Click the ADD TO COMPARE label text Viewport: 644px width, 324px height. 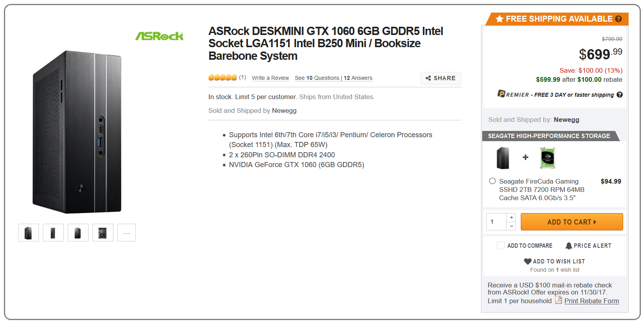tap(530, 246)
